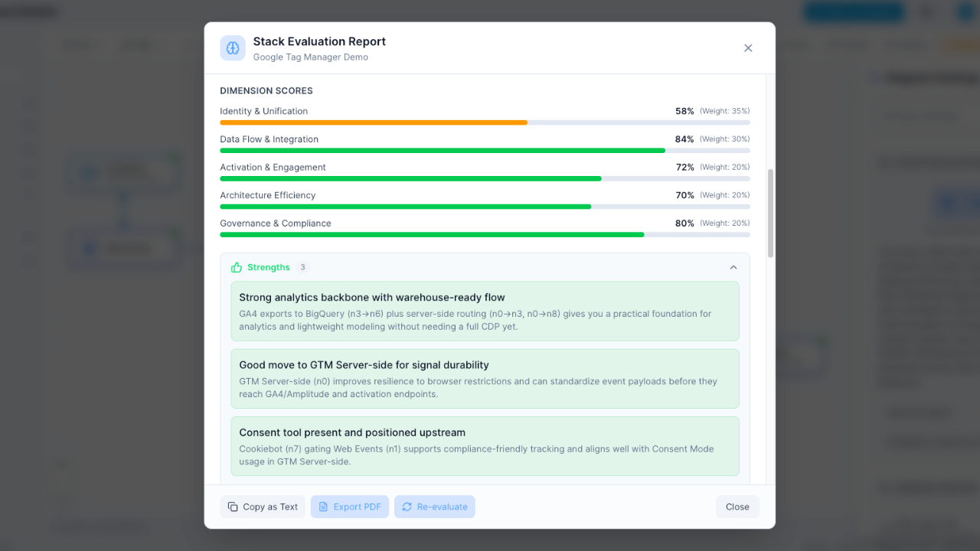The width and height of the screenshot is (980, 551).
Task: Select the strength card about strong analytics backbone
Action: pos(485,311)
